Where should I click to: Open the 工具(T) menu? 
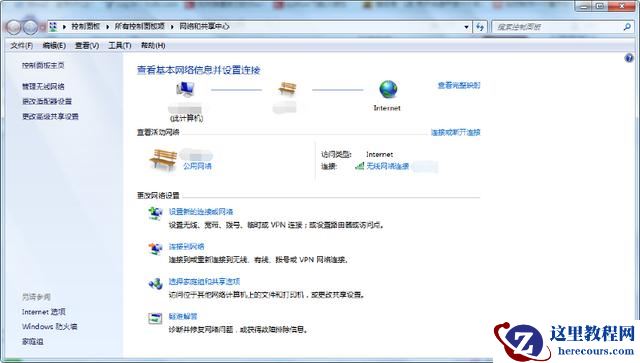coord(120,45)
